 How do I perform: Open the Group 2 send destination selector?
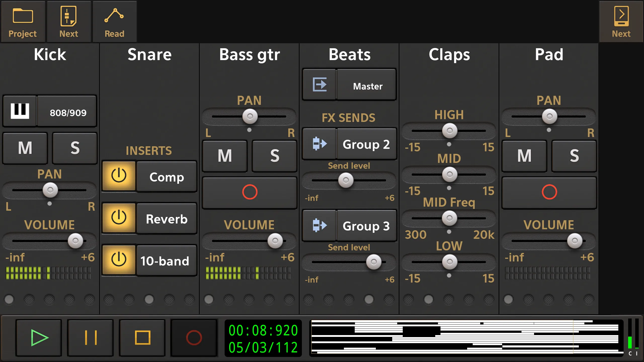tap(367, 144)
